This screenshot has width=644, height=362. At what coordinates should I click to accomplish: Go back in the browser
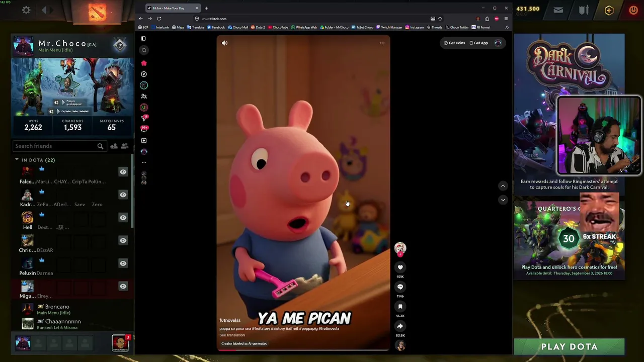141,19
